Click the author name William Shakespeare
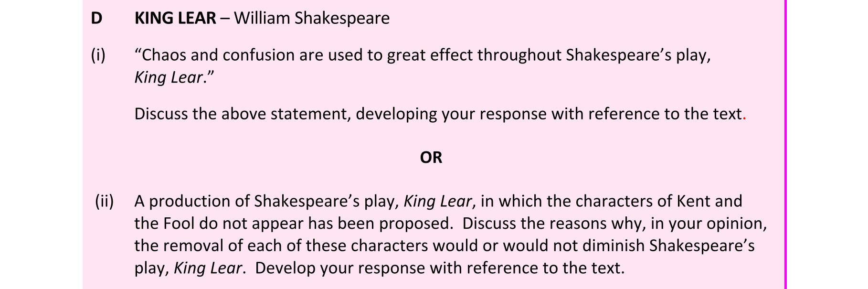 tap(311, 18)
